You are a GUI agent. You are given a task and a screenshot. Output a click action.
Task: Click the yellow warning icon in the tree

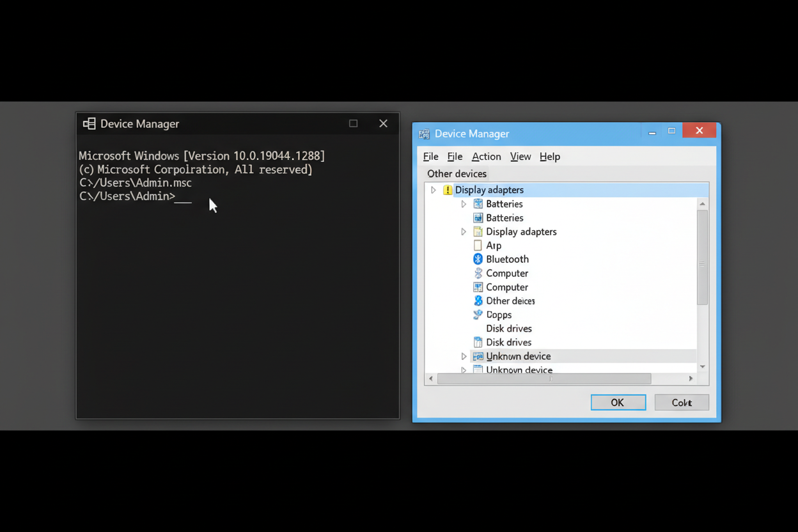click(448, 190)
